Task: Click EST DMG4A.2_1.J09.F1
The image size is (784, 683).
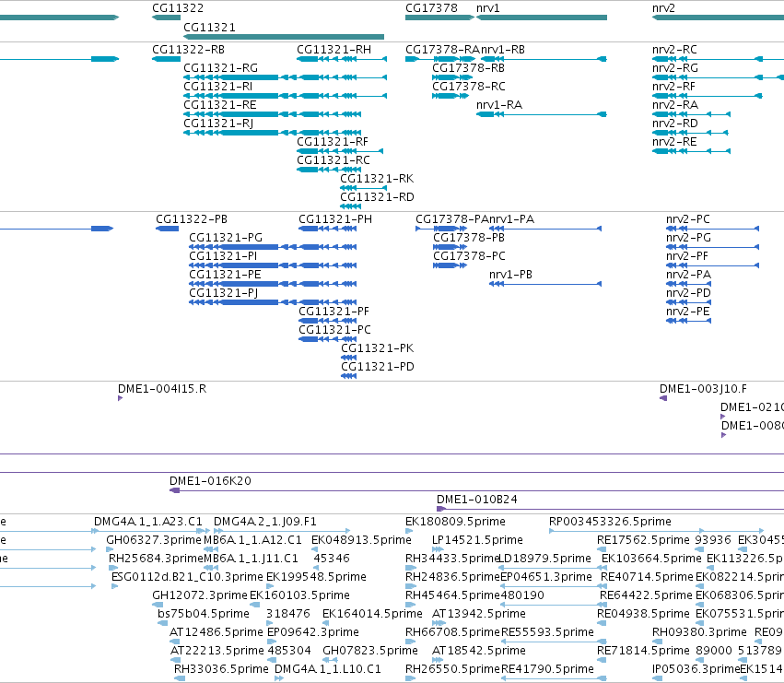Action: click(282, 531)
